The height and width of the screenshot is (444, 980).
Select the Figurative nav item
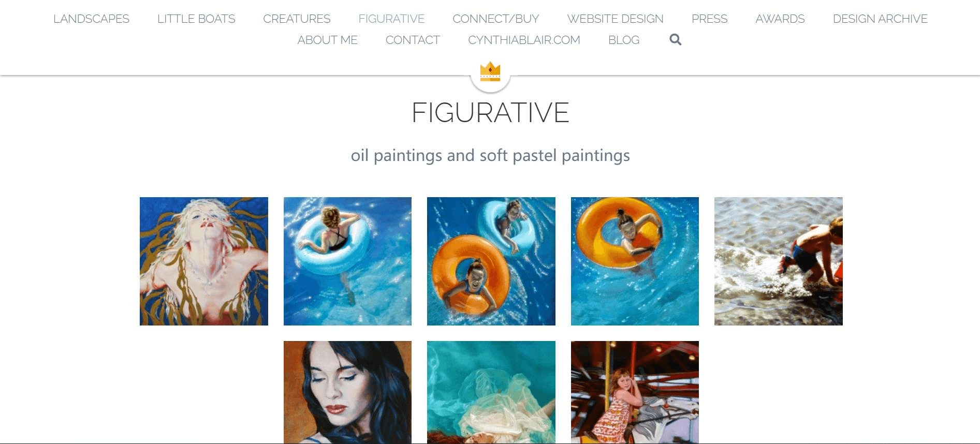[x=391, y=19]
